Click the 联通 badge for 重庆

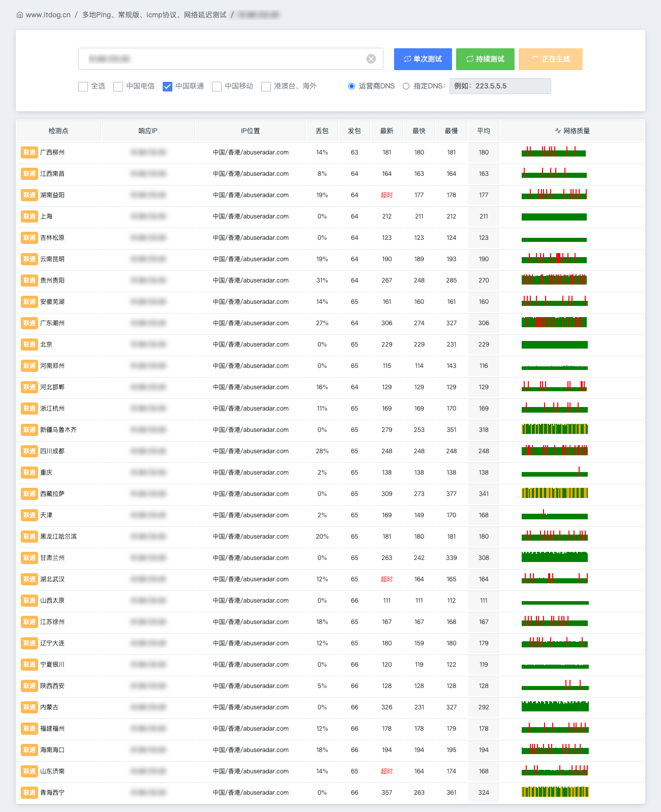point(29,473)
